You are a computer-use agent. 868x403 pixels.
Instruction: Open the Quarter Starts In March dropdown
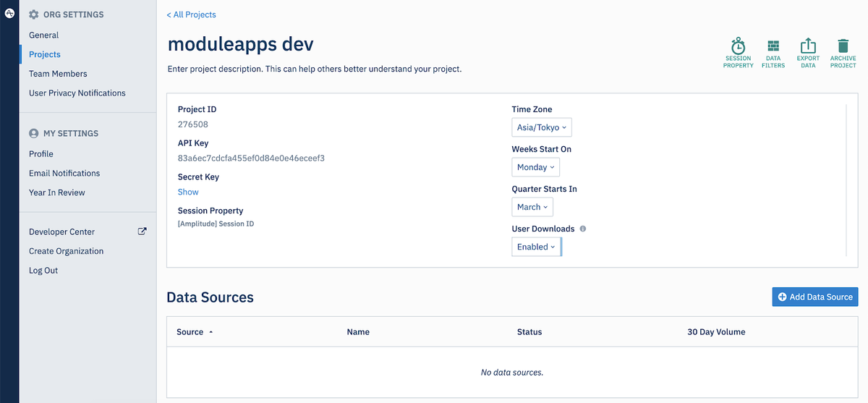point(532,207)
